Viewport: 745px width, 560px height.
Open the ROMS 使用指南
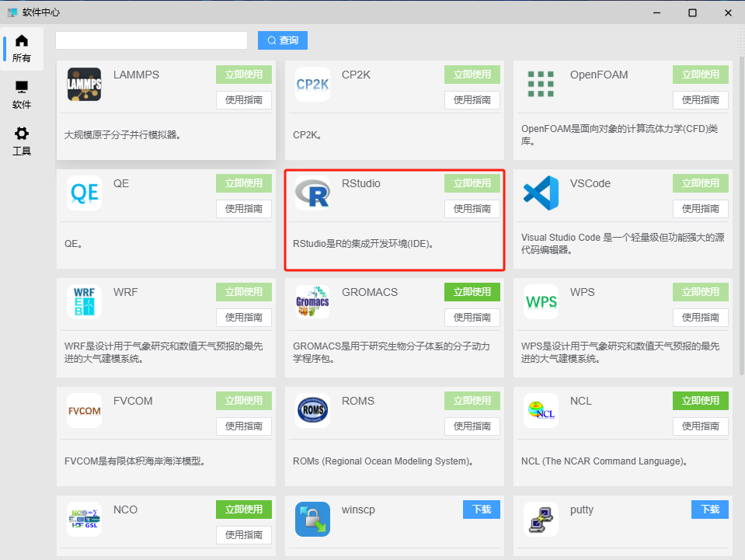472,426
